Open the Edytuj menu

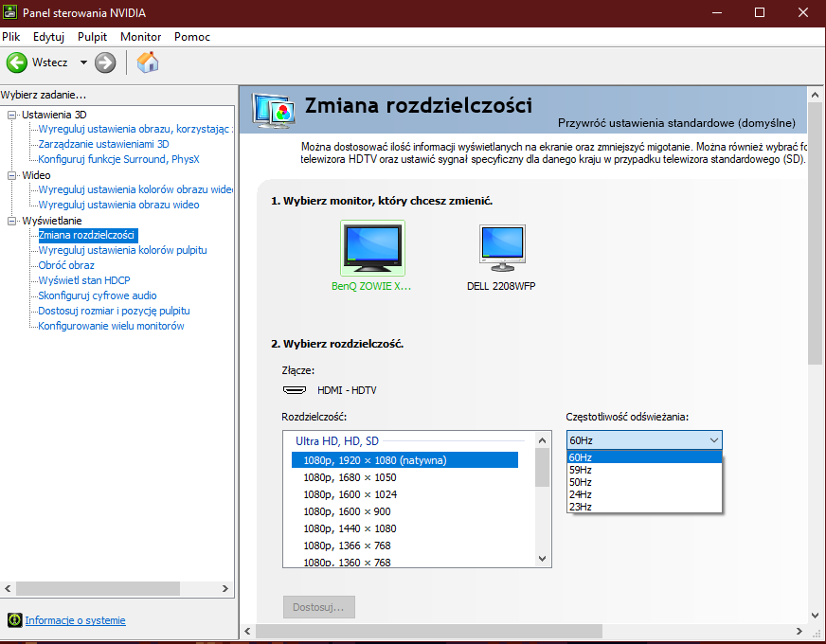click(x=48, y=37)
